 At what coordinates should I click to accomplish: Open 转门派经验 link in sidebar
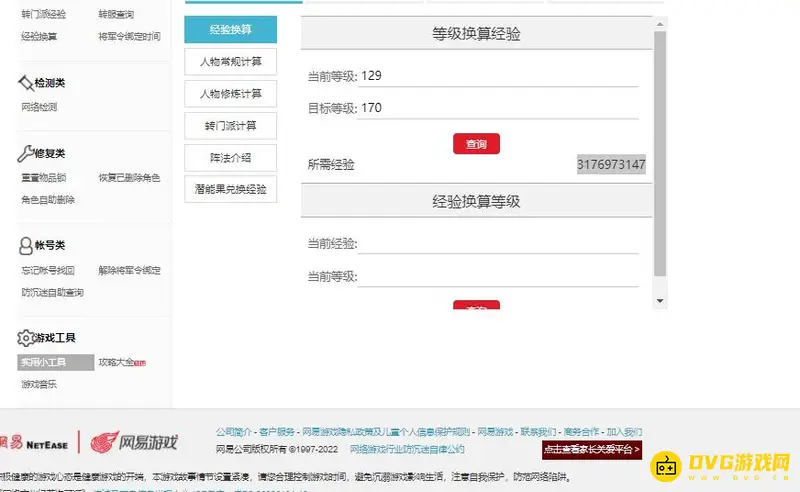[x=43, y=14]
